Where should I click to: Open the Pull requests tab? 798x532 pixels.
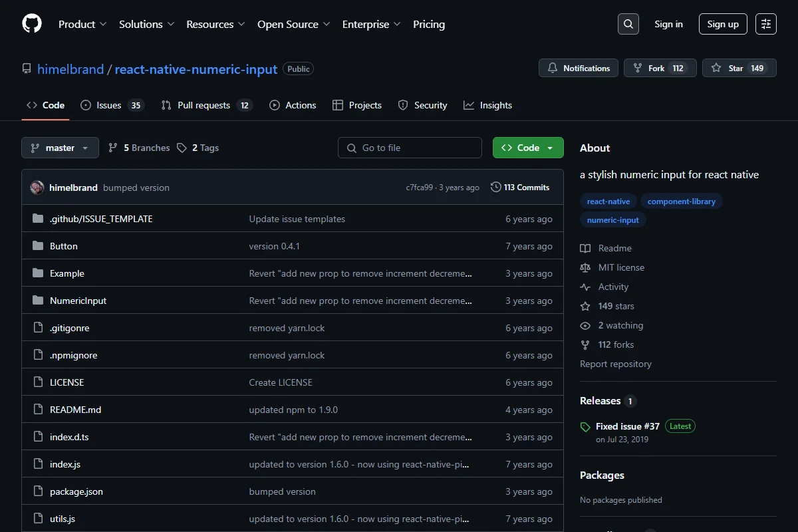coord(207,105)
